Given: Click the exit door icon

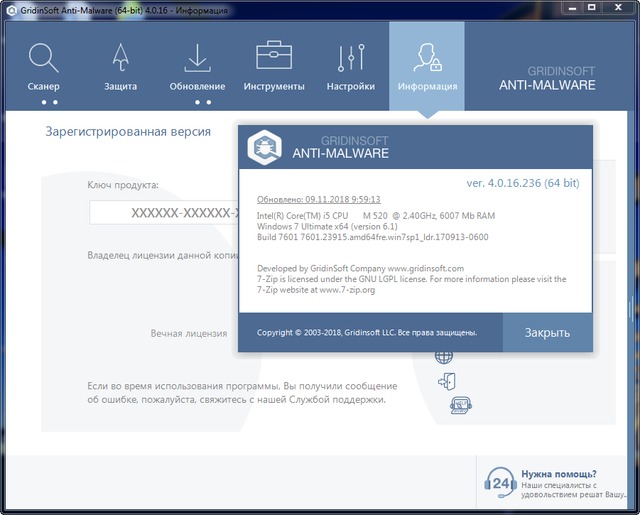Looking at the screenshot, I should tap(446, 381).
